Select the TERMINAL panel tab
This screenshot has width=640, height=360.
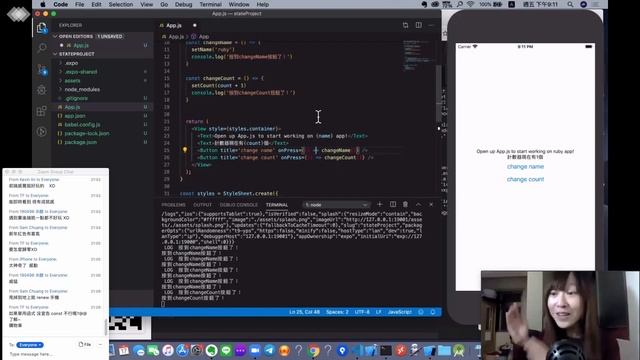[277, 205]
